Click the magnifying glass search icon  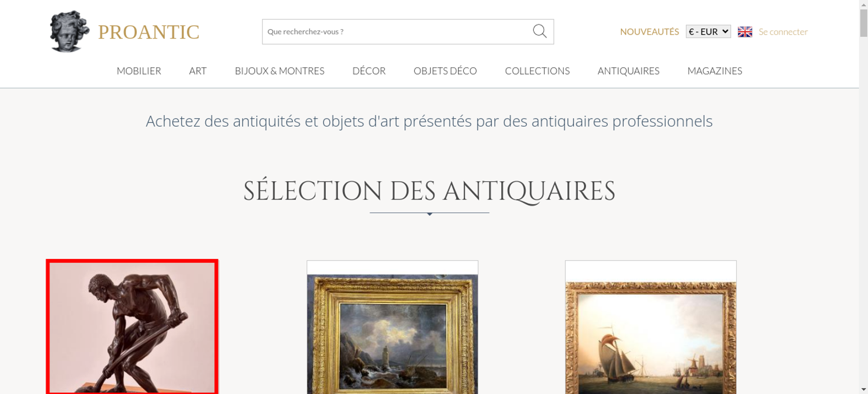pos(539,31)
